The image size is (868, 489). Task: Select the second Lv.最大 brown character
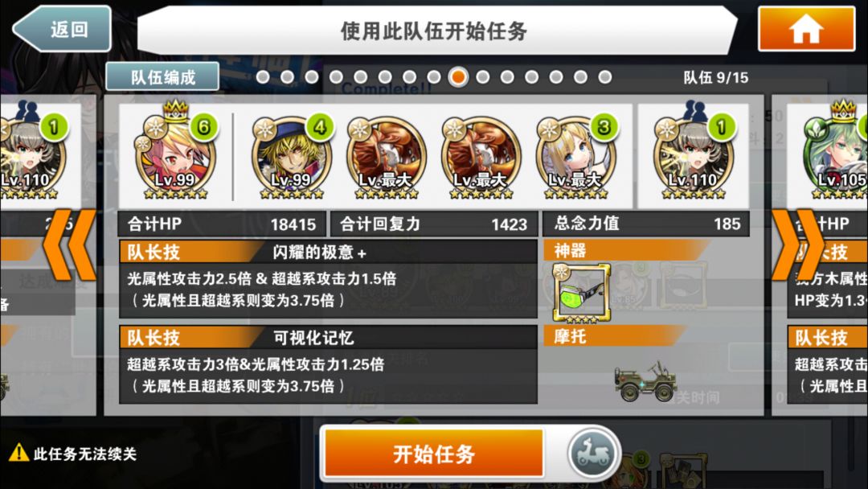481,158
